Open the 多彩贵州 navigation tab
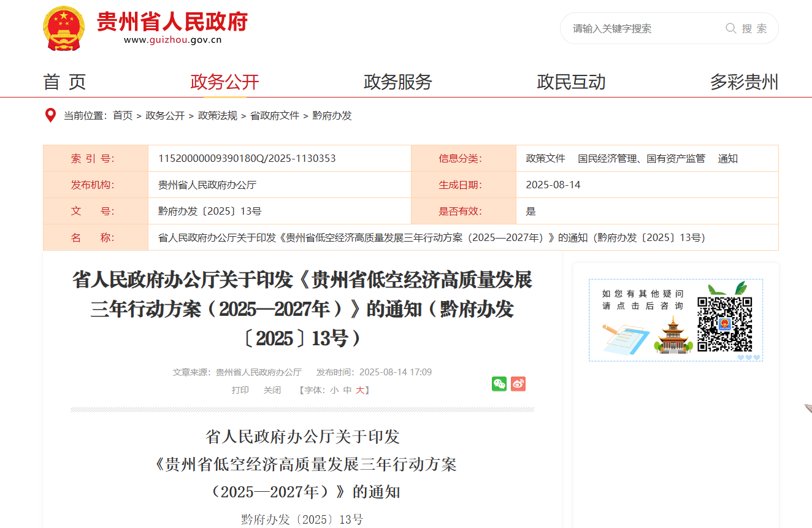 point(744,82)
